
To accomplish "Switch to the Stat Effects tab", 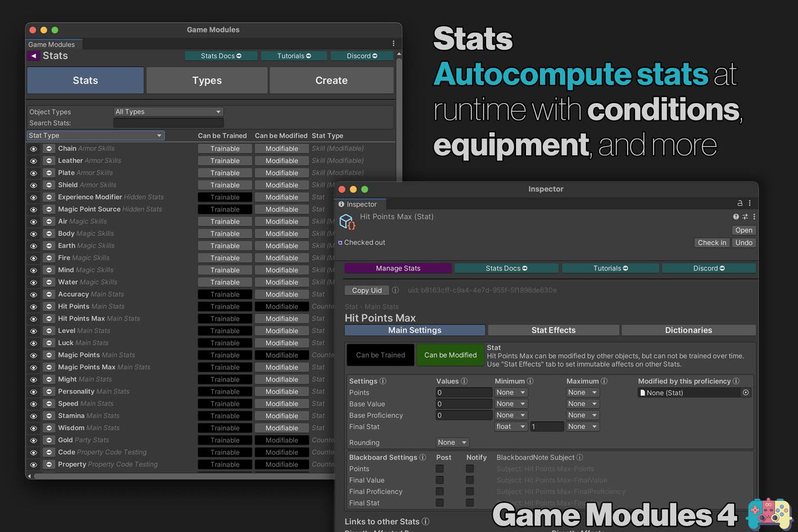I will click(x=553, y=330).
